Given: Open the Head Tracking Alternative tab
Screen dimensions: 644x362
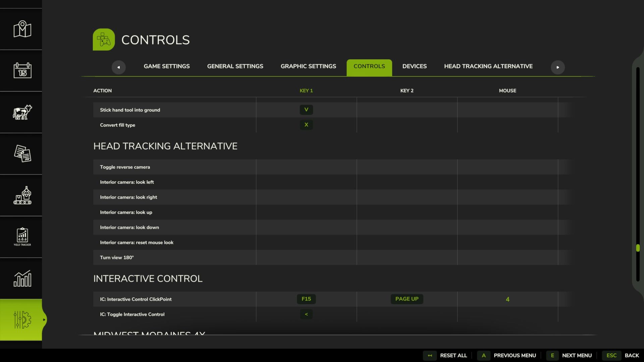Looking at the screenshot, I should pos(488,66).
